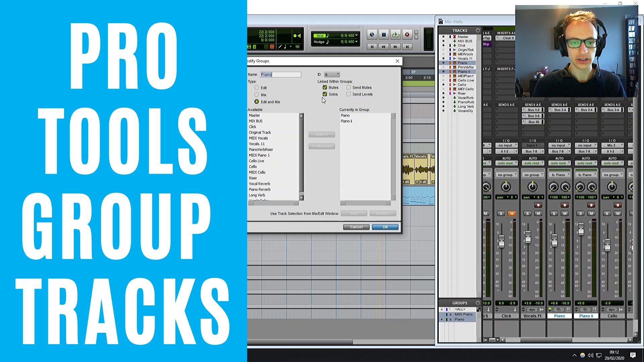644x362 pixels.
Task: Click the Vocals.11 volume fader
Action: (528, 237)
